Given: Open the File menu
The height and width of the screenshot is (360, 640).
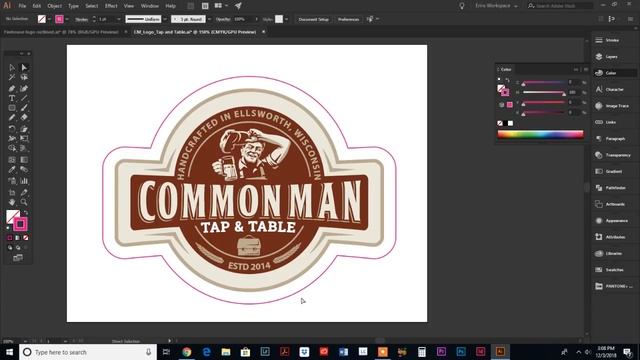Looking at the screenshot, I should 22,6.
